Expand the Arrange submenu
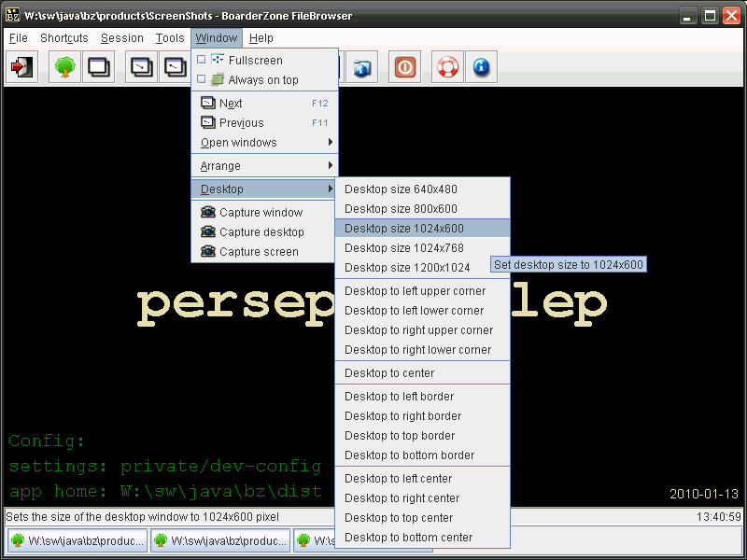 264,166
